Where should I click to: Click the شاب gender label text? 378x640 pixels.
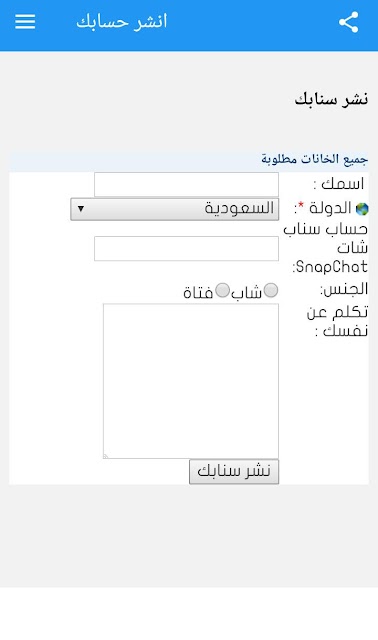[247, 292]
